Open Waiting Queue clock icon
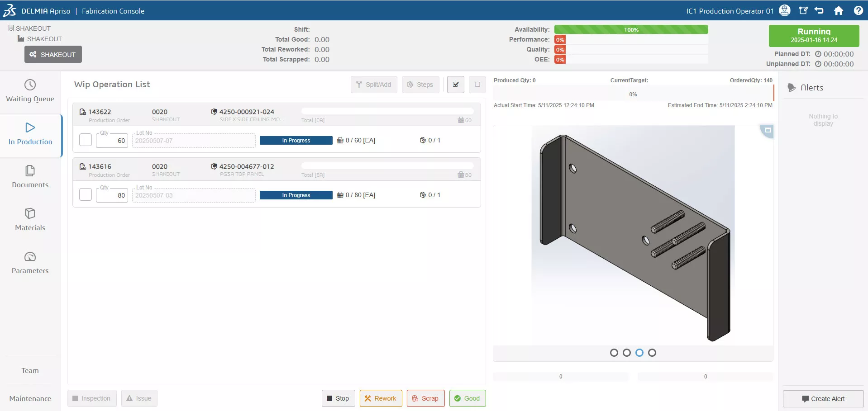868x411 pixels. pyautogui.click(x=30, y=85)
